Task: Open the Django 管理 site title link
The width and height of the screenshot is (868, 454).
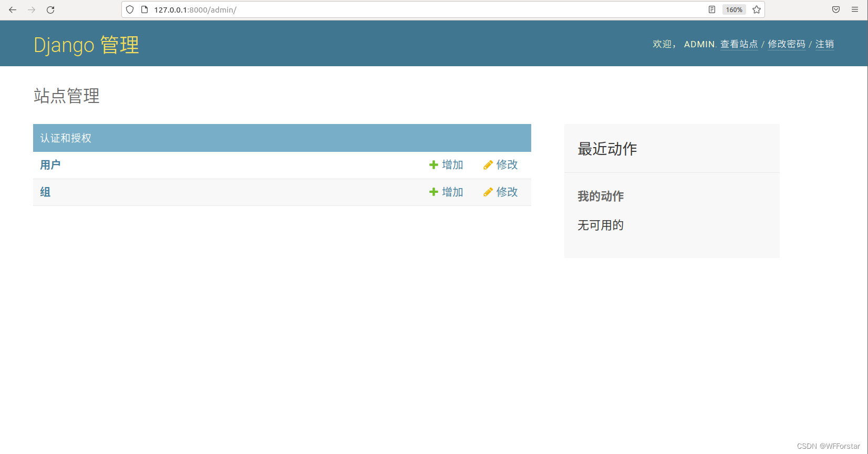Action: [x=86, y=45]
